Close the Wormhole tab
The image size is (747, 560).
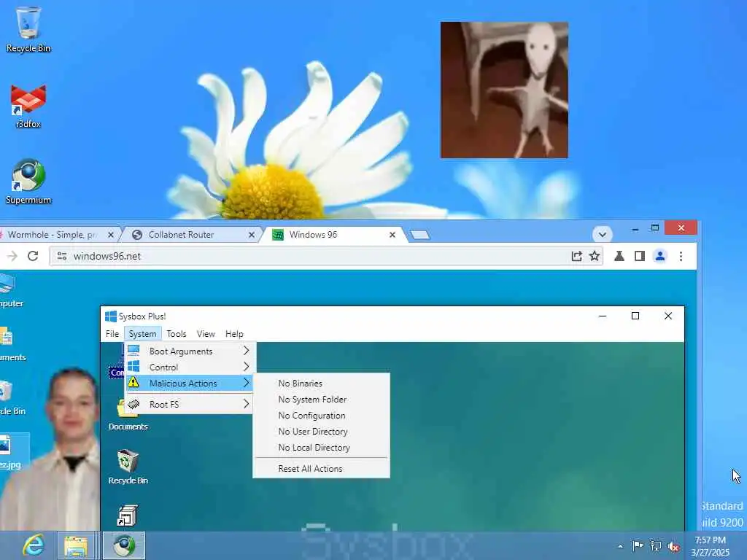point(111,235)
